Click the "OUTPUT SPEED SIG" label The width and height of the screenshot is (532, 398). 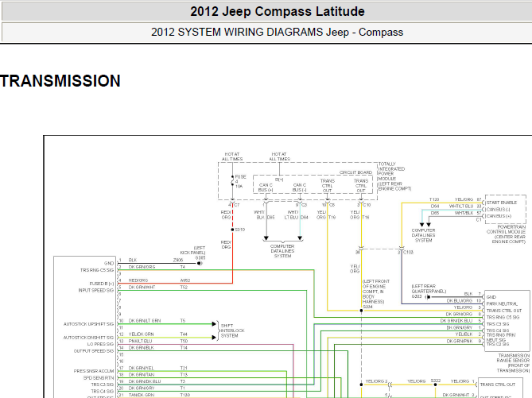[94, 351]
